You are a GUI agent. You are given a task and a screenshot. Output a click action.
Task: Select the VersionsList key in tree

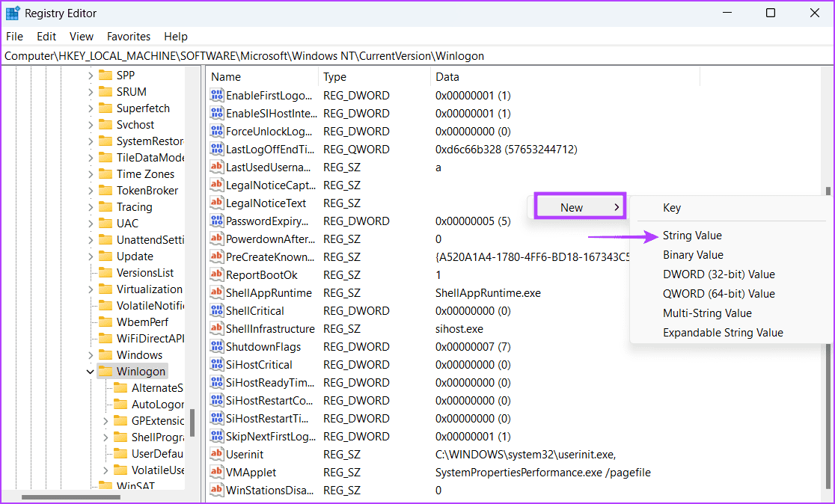pos(145,273)
